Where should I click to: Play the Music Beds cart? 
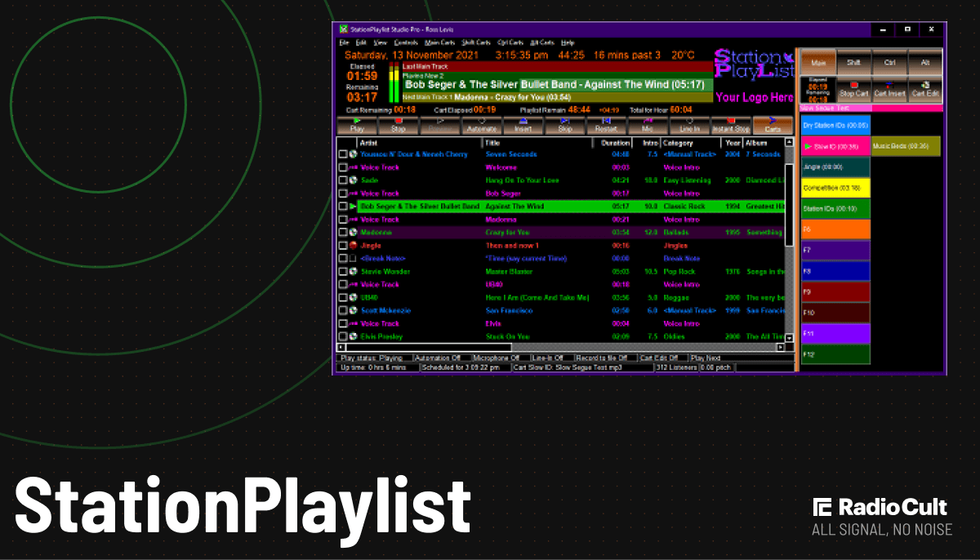point(905,146)
